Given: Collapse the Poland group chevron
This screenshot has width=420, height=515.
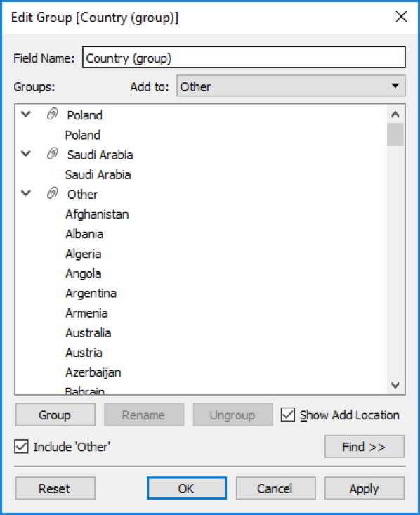Looking at the screenshot, I should click(x=26, y=115).
